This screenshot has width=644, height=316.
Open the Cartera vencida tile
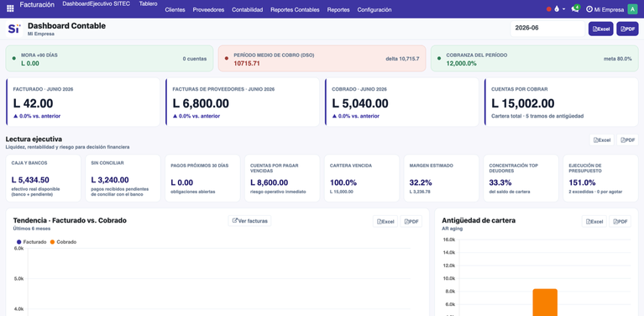pyautogui.click(x=362, y=178)
